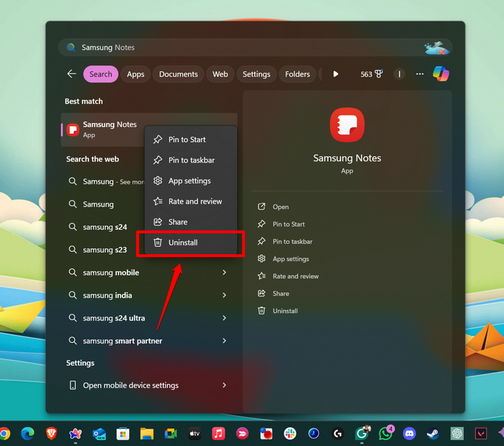This screenshot has height=446, width=504.
Task: Click Pin to Start in details pane
Action: point(288,224)
